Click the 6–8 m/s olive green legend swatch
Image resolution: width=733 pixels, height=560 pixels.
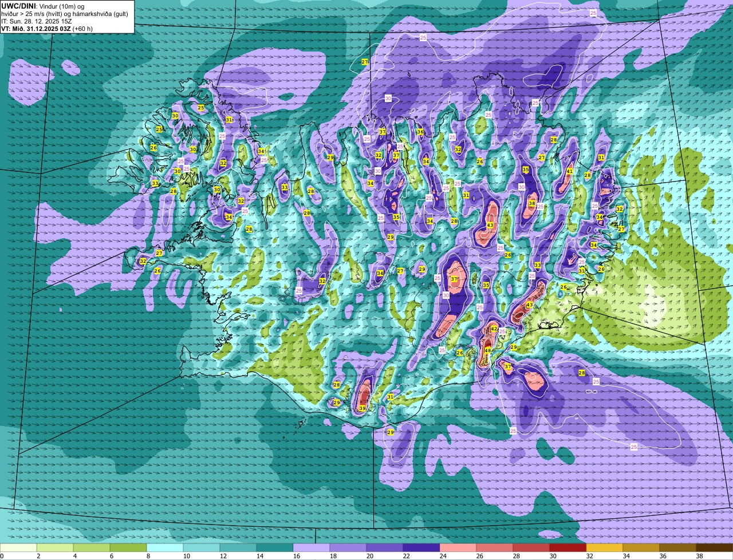[128, 548]
